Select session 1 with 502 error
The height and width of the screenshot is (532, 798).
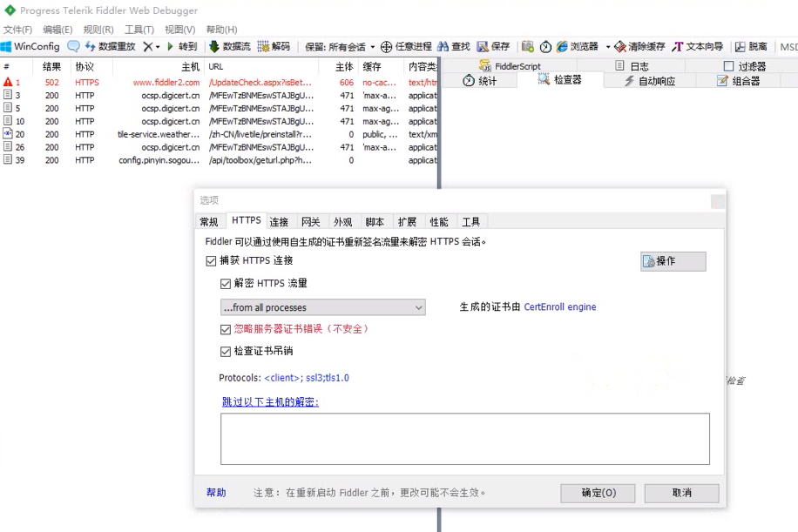(x=220, y=82)
